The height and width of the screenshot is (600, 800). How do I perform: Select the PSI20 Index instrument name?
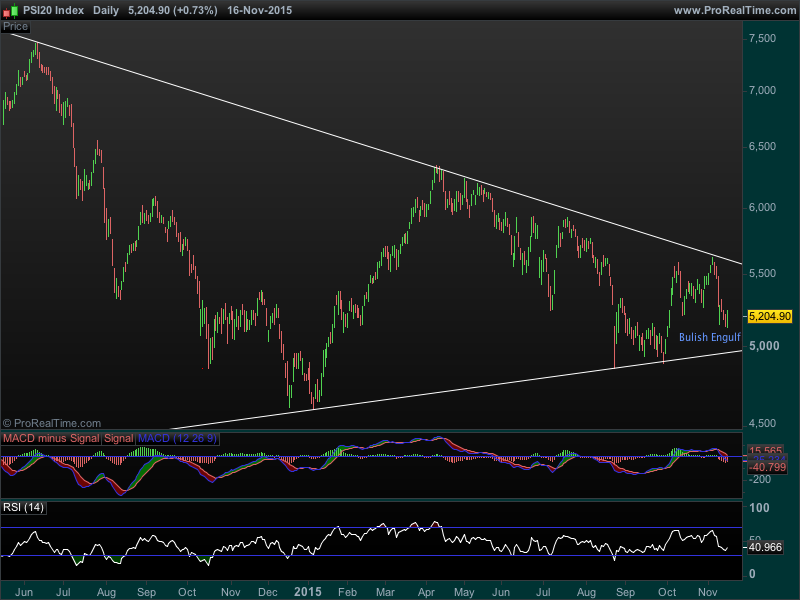click(x=54, y=10)
